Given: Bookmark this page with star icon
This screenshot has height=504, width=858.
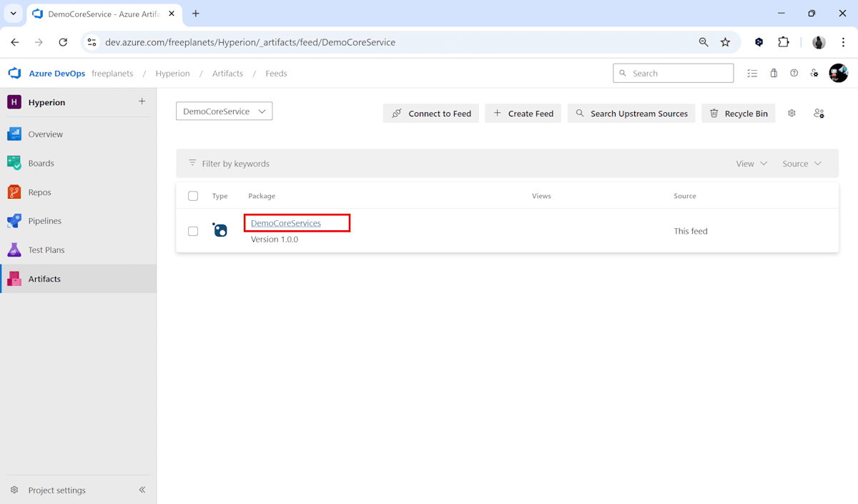Looking at the screenshot, I should pos(725,42).
